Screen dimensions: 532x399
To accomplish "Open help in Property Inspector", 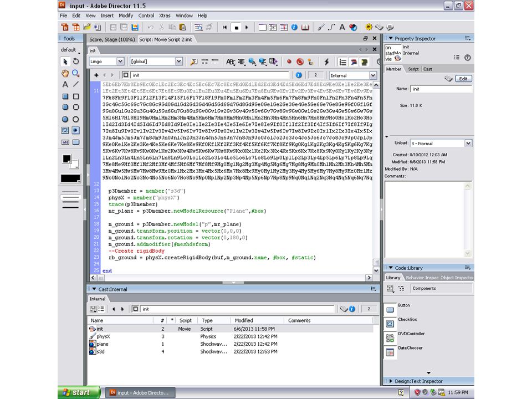I will [468, 57].
